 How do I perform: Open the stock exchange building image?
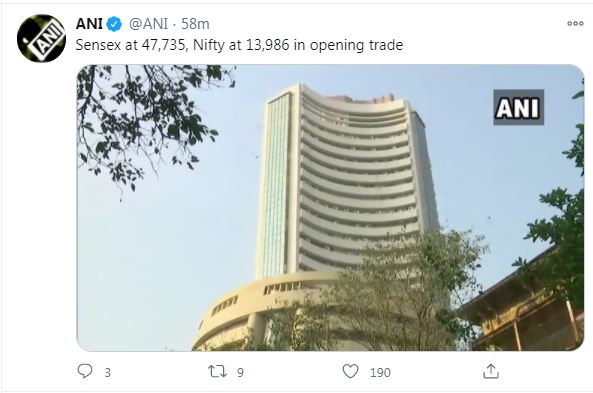(330, 208)
